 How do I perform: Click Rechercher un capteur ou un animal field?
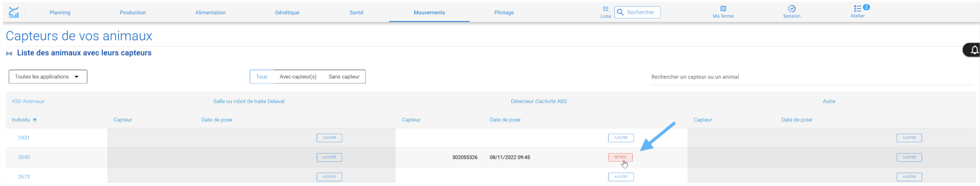pos(811,77)
